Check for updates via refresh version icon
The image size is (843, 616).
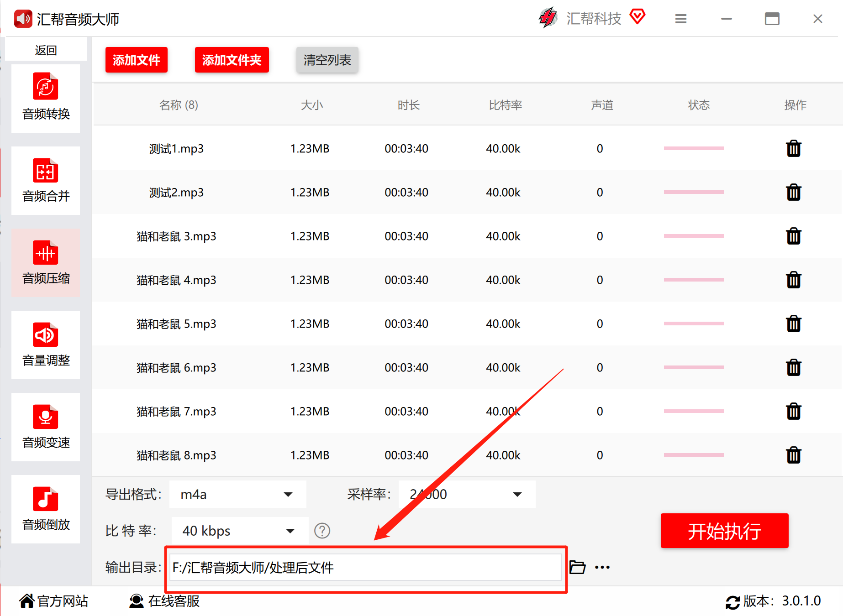[733, 602]
